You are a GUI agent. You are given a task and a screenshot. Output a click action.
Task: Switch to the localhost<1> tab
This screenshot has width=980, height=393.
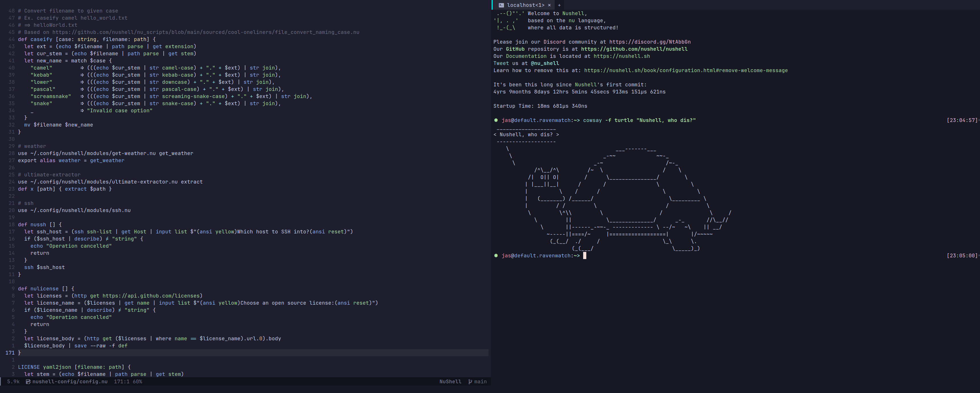point(525,5)
